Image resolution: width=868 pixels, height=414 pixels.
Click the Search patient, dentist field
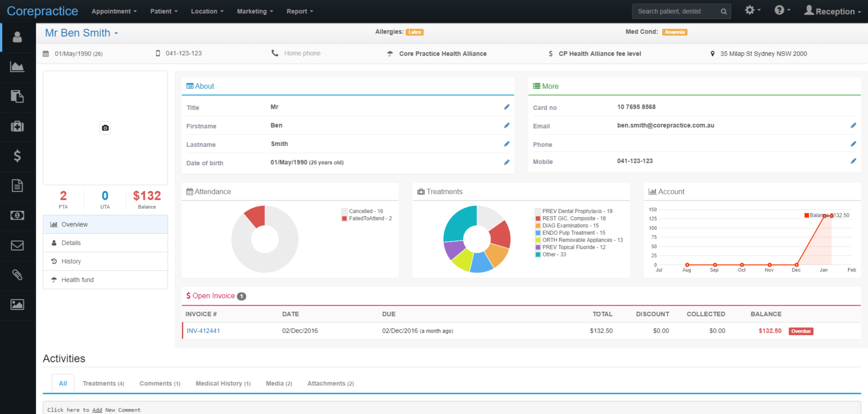(676, 11)
